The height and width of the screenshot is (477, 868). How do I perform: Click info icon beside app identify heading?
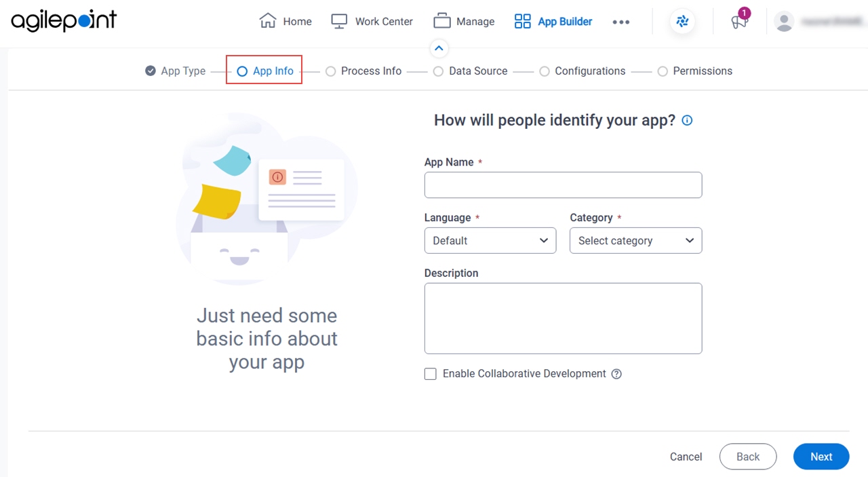pyautogui.click(x=687, y=121)
